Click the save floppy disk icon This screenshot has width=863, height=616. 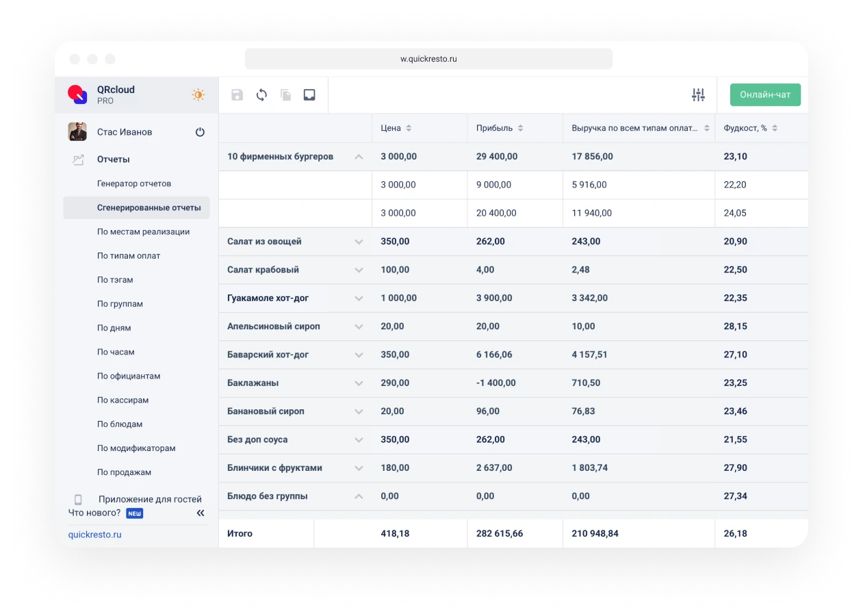click(237, 95)
